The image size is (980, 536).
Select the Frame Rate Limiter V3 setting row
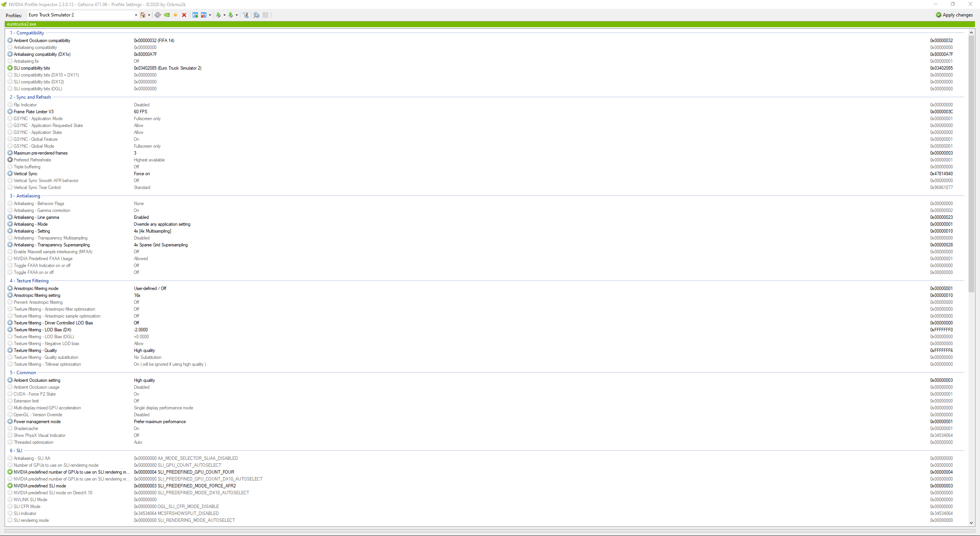click(34, 112)
